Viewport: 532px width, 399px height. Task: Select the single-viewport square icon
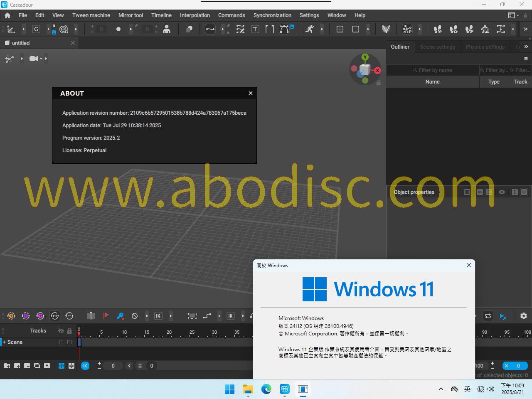[356, 29]
